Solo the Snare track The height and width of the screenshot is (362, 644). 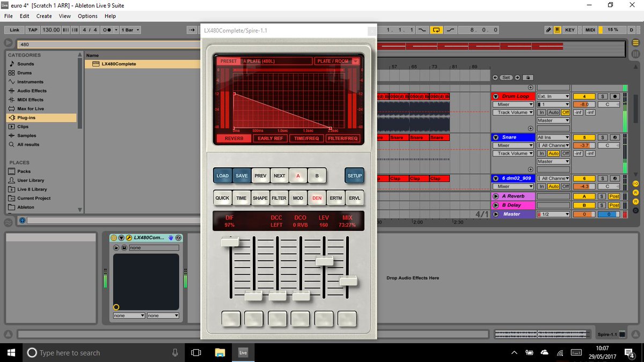coord(602,137)
